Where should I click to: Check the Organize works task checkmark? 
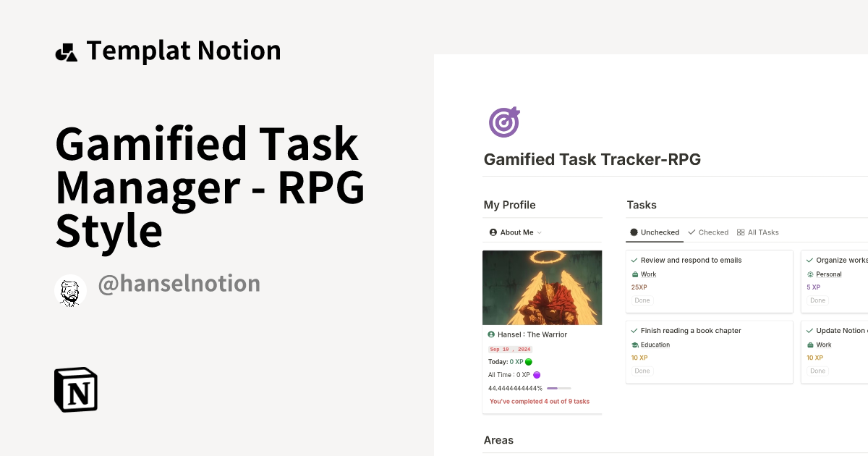(809, 259)
